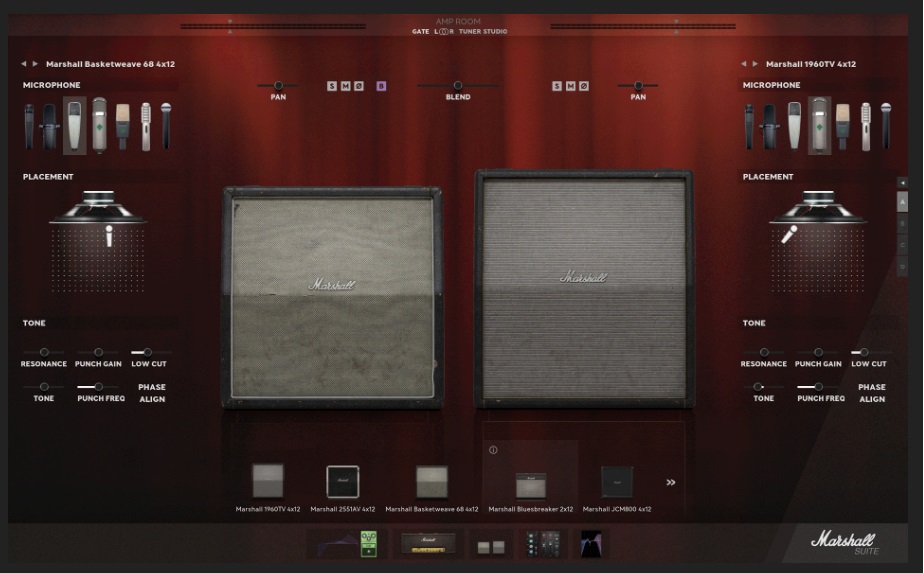Switch to preset slot A
This screenshot has width=924, height=573.
pyautogui.click(x=902, y=202)
